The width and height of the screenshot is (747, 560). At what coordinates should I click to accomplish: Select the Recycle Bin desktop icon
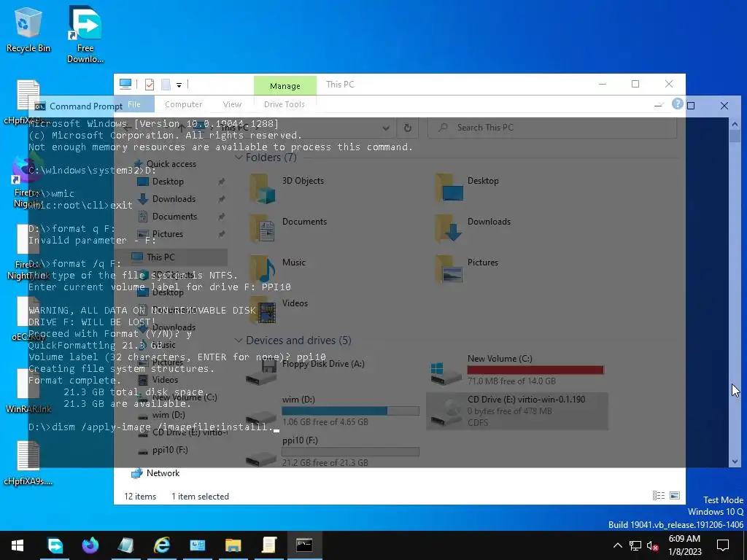coord(28,29)
